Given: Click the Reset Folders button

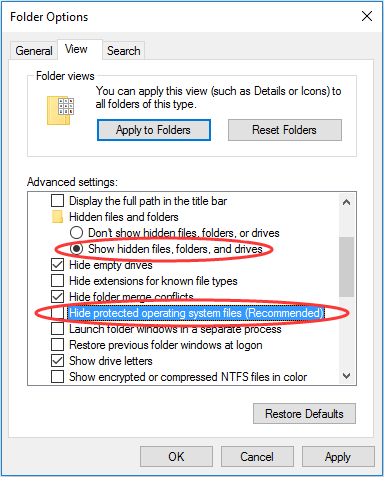Looking at the screenshot, I should coord(285,130).
